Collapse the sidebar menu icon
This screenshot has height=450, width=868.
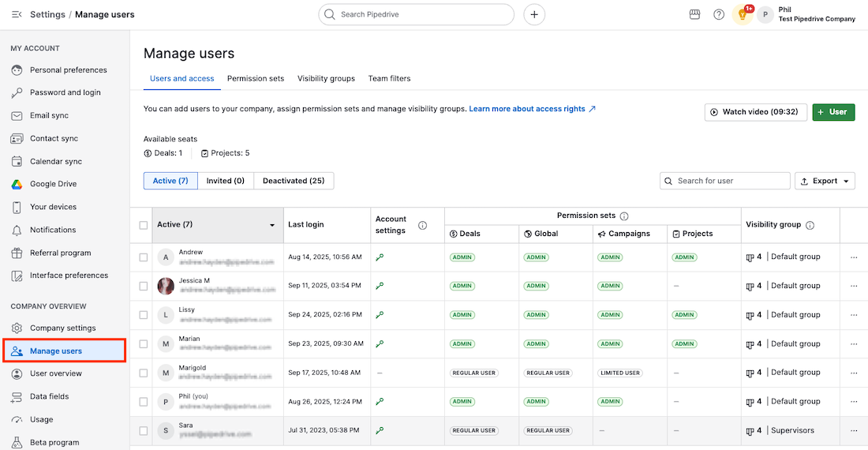(17, 14)
